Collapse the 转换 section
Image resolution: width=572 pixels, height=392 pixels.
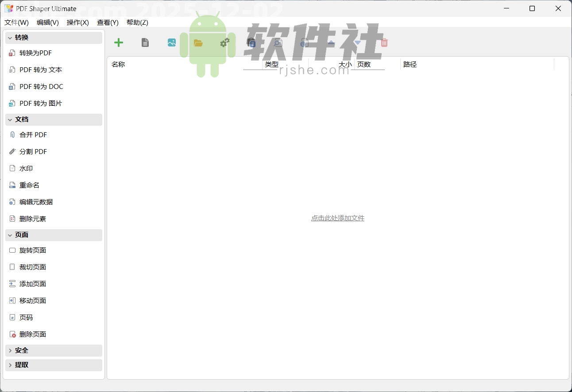point(54,38)
